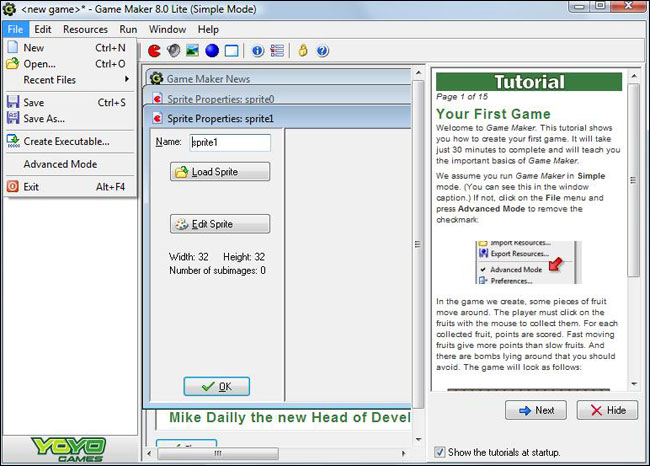Confirm sprite with OK button
This screenshot has width=650, height=466.
tap(216, 386)
